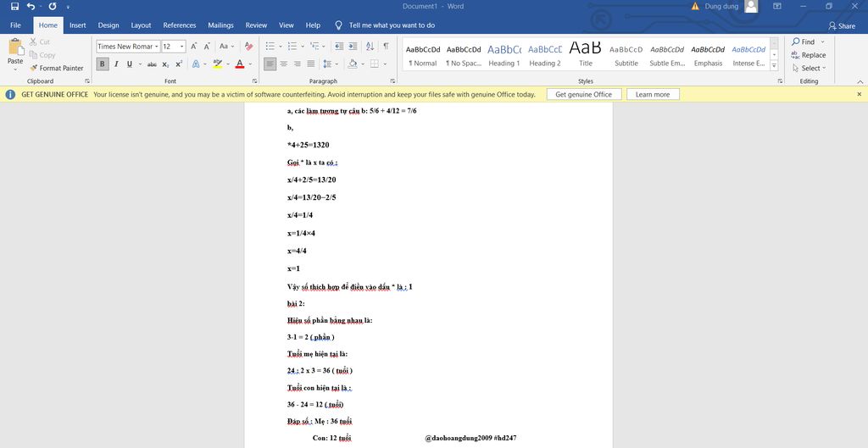Click the Dung dung account avatar

[751, 6]
